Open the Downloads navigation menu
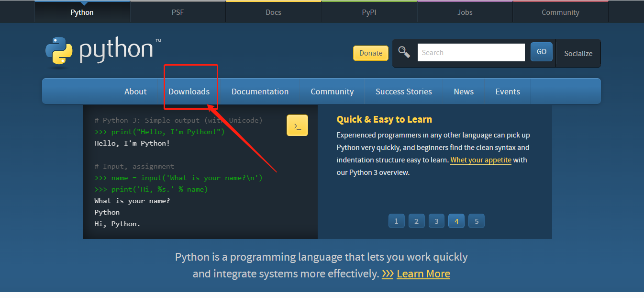Viewport: 644px width, 298px height. [189, 92]
